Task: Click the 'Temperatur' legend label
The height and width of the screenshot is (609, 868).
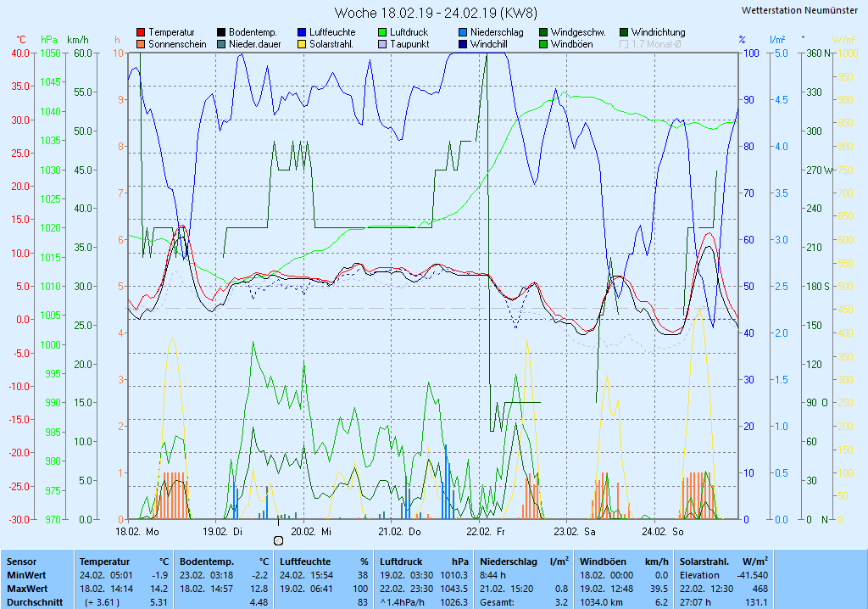Action: (171, 33)
